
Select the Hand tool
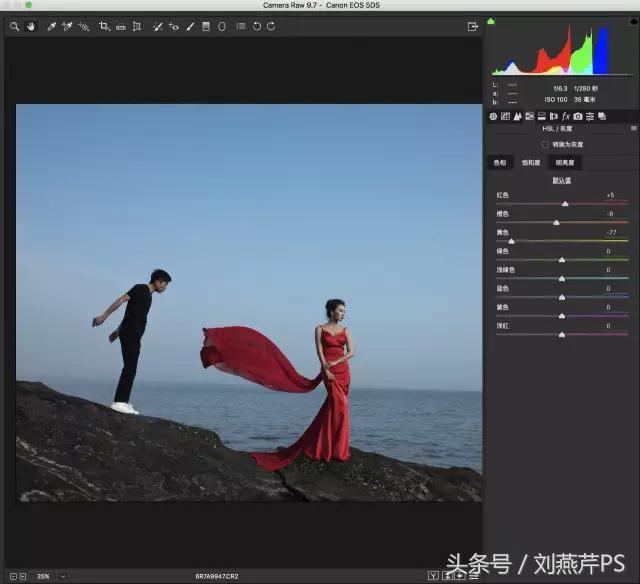(x=31, y=27)
